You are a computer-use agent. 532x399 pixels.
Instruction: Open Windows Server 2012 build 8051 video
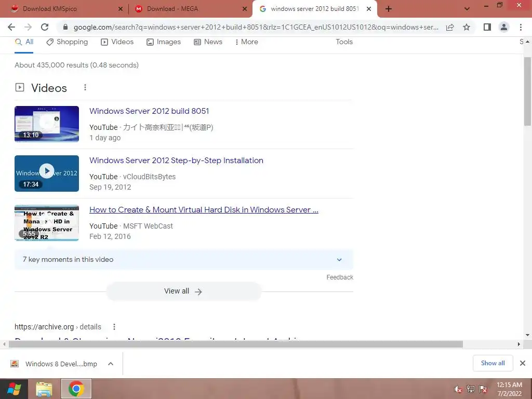(x=149, y=111)
